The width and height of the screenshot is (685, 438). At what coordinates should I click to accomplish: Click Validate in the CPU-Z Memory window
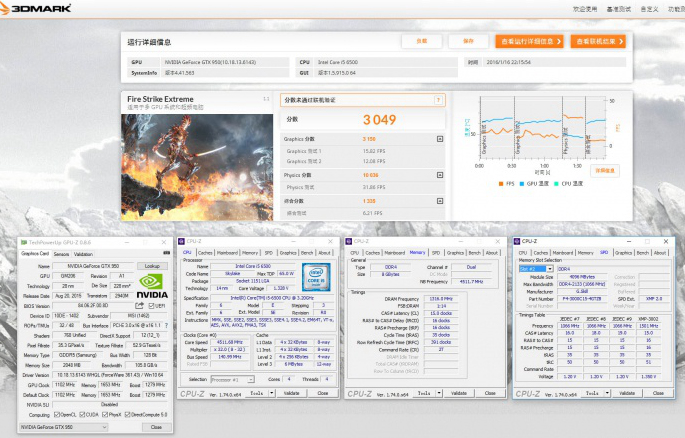coord(459,393)
